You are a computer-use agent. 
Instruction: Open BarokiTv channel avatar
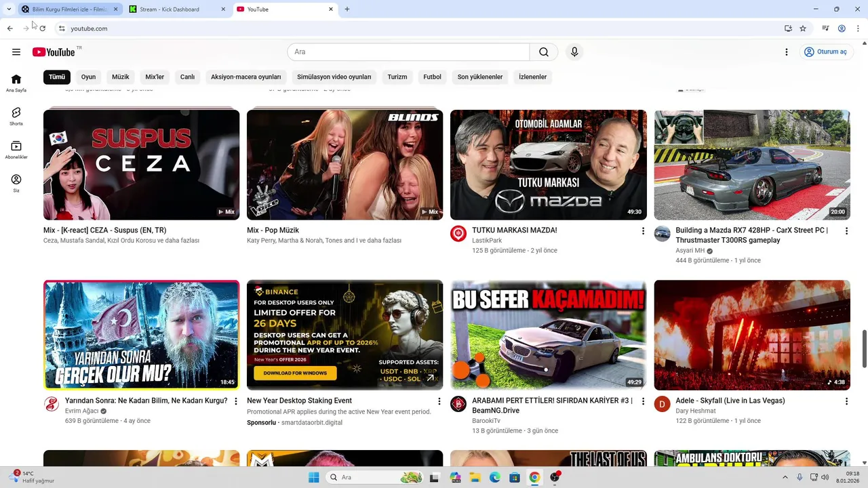click(x=458, y=405)
